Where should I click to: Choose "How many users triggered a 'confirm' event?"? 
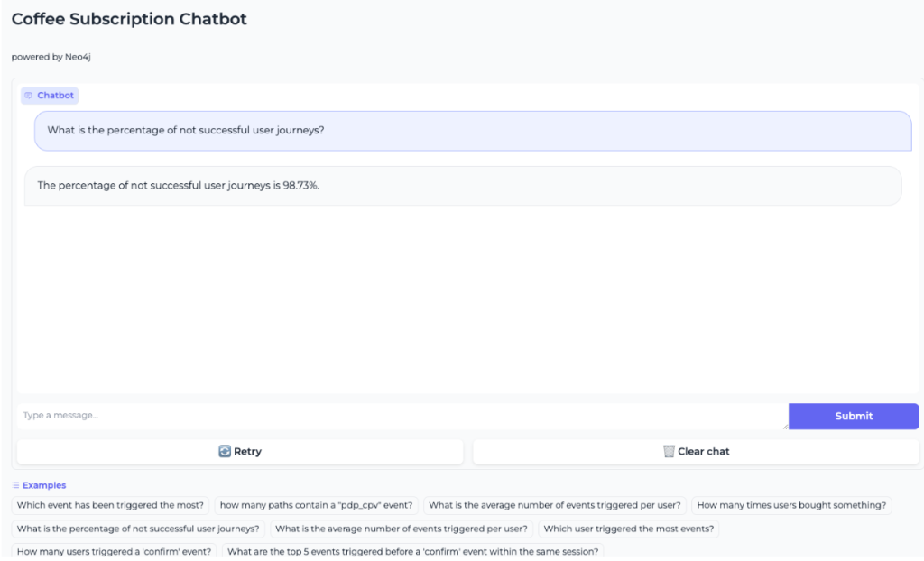[114, 551]
